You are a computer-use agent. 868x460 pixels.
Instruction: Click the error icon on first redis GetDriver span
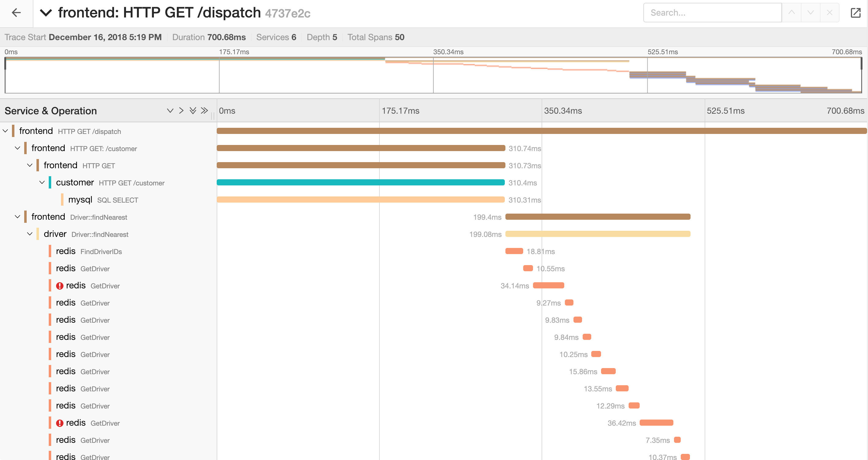[x=60, y=285]
